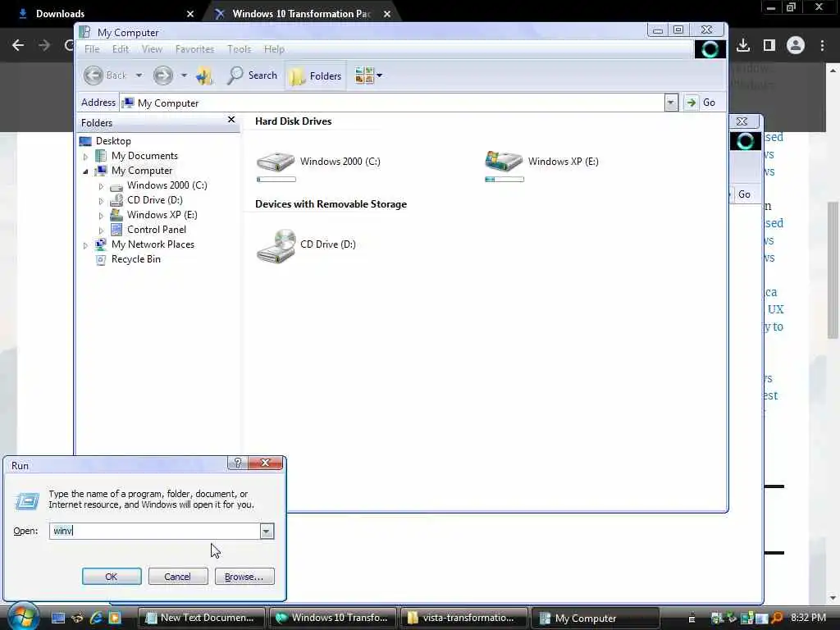Click OK in the Run dialog
This screenshot has height=630, width=840.
coord(112,577)
